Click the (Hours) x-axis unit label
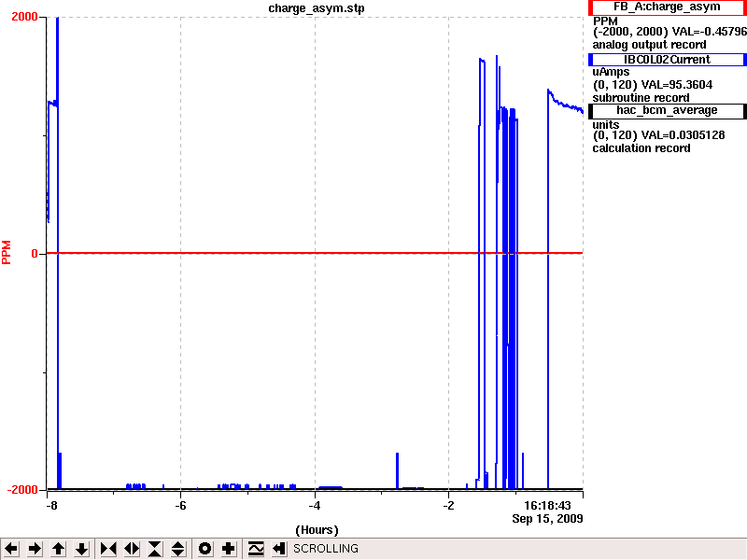The width and height of the screenshot is (747, 560). click(317, 530)
